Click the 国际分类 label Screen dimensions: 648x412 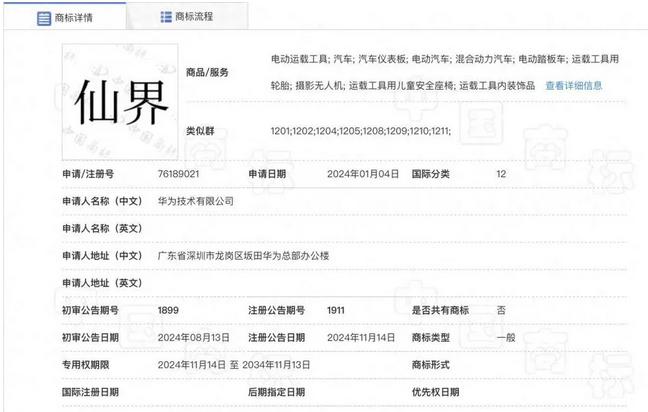[x=431, y=174]
